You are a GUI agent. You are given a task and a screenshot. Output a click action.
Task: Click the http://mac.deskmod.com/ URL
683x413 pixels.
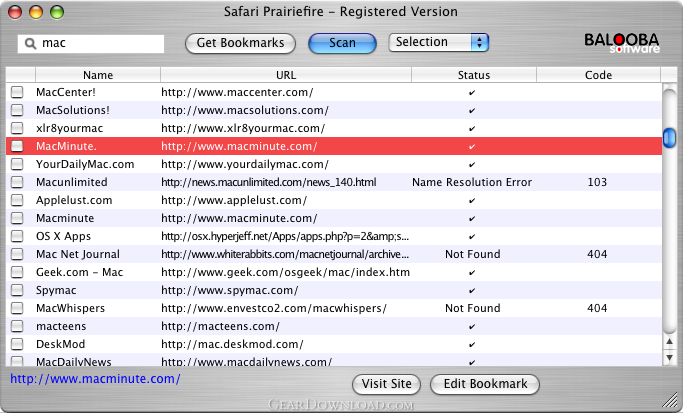232,344
